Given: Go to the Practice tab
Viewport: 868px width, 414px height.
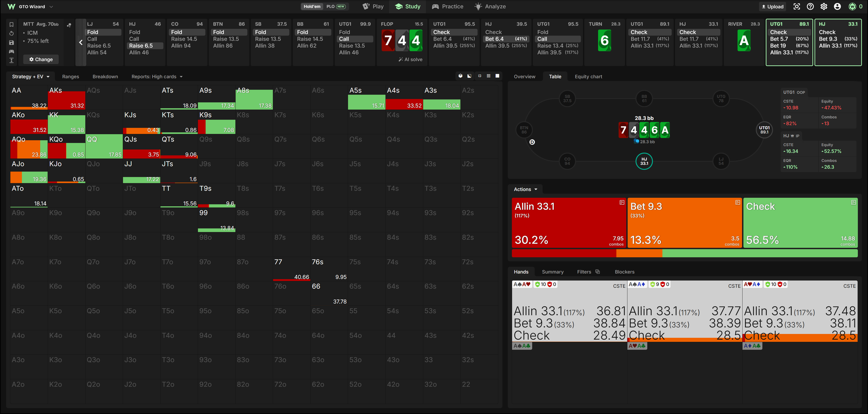Looking at the screenshot, I should [448, 6].
